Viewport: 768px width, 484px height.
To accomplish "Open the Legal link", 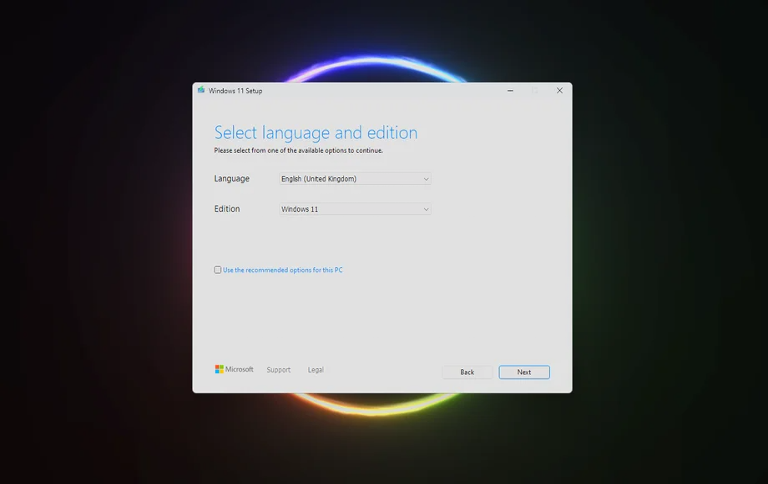I will (315, 370).
